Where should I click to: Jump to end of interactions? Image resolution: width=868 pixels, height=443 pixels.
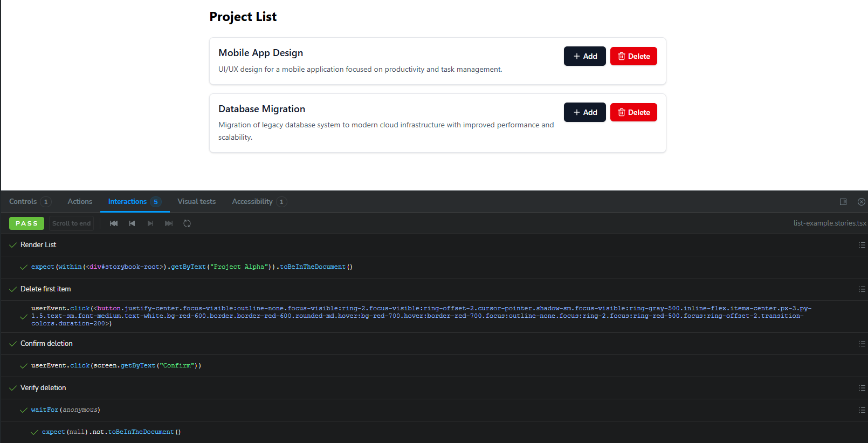coord(169,223)
